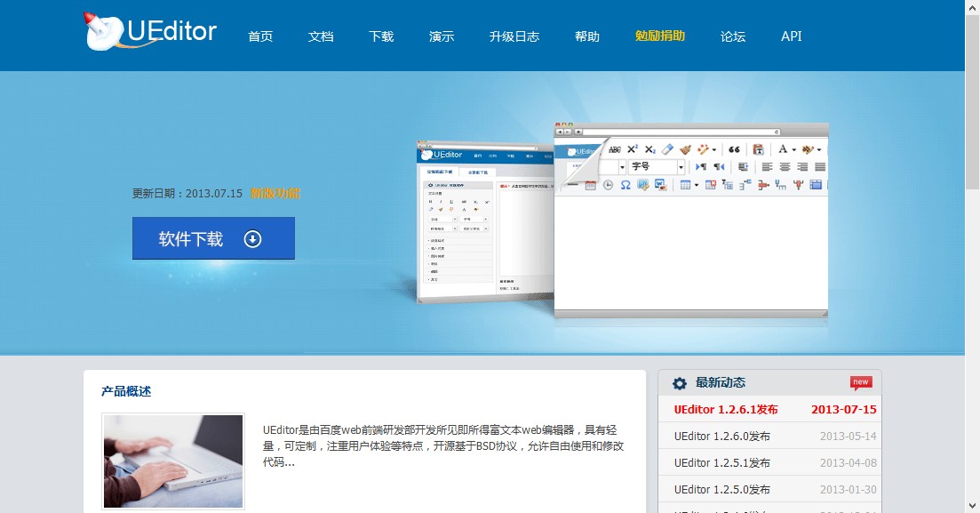The image size is (980, 513).
Task: Open the 新版功能 link
Action: click(275, 193)
